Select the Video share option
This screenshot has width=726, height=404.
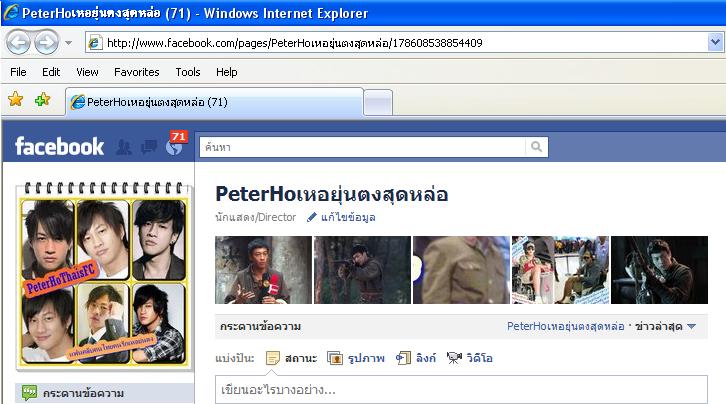pyautogui.click(x=469, y=358)
